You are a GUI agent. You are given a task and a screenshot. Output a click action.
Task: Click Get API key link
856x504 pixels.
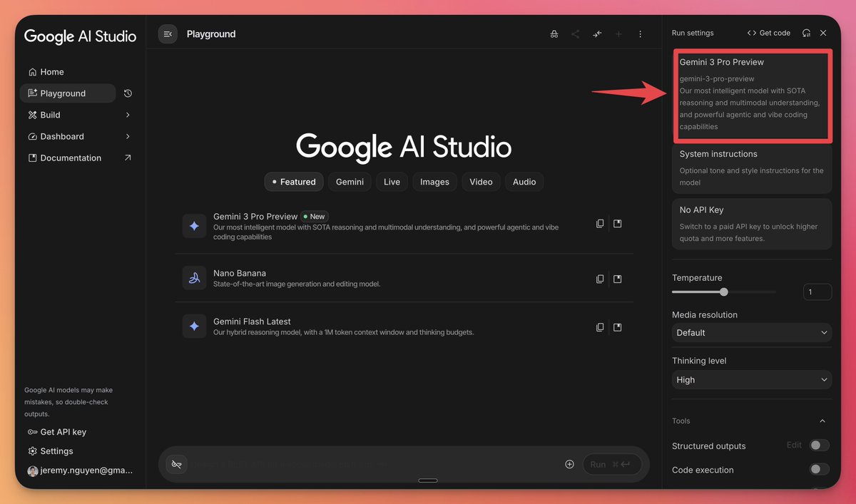(x=57, y=432)
